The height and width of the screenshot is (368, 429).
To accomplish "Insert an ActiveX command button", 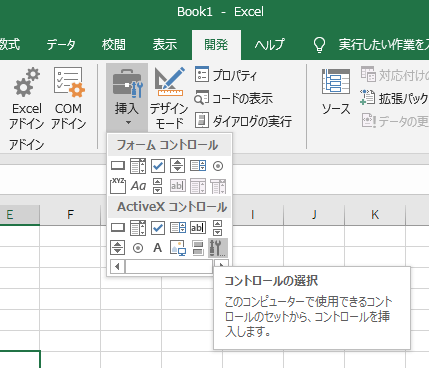I will (x=118, y=228).
